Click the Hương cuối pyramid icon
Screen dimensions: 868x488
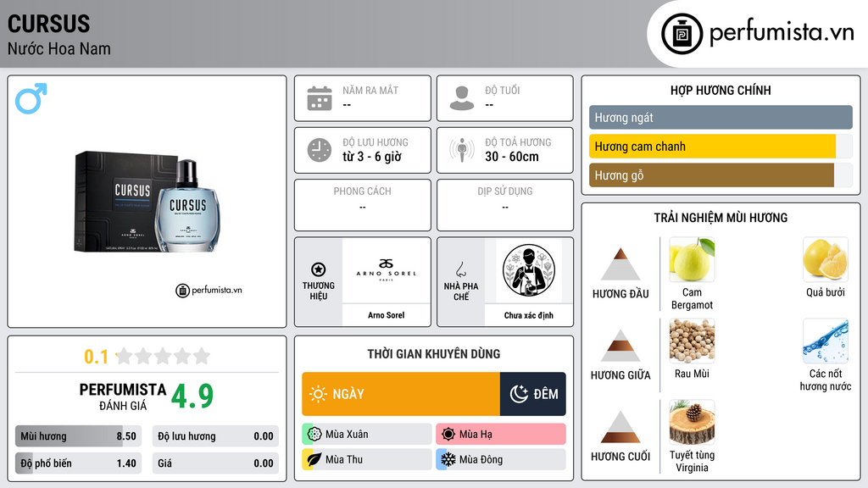(620, 427)
